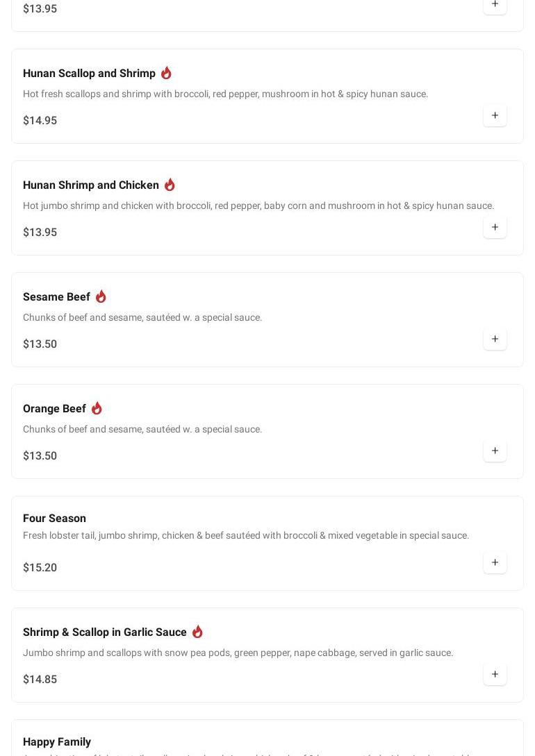
Task: Click Orange Beef description text
Action: coord(142,430)
